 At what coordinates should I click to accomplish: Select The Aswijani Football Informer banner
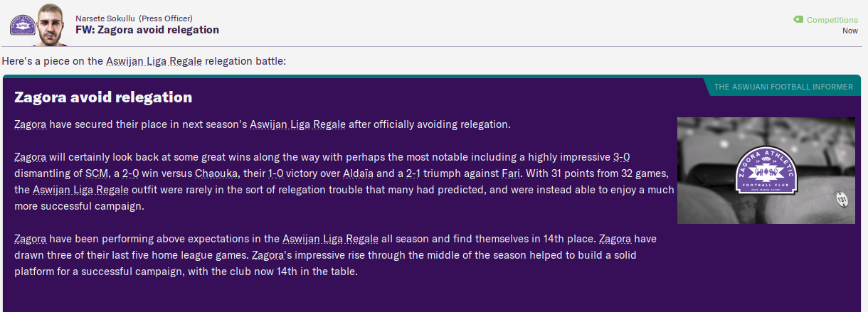pos(783,87)
